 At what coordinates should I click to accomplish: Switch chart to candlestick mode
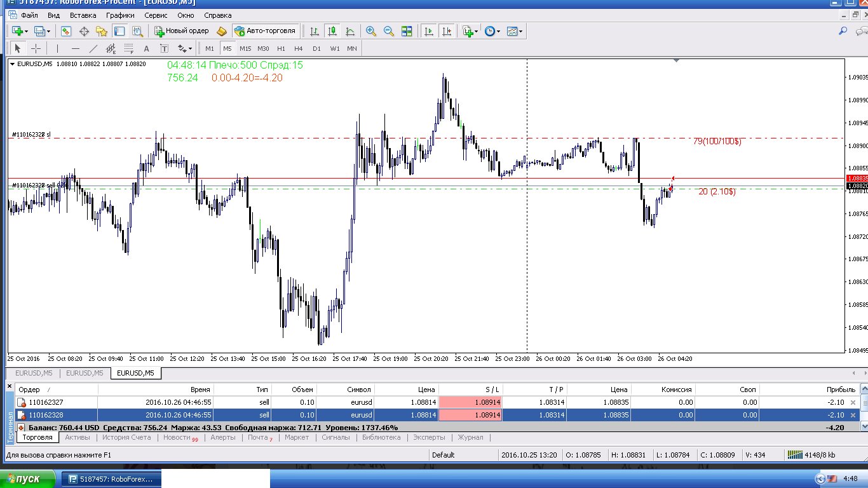(x=332, y=31)
